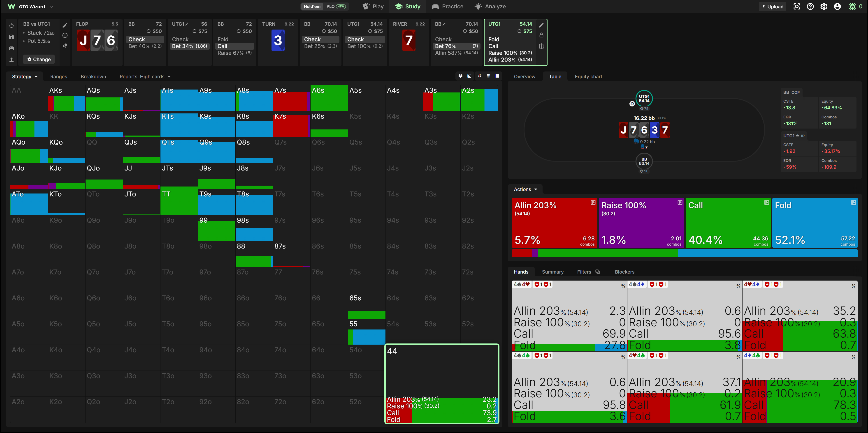
Task: Open the GTO Wizard dropdown chevron
Action: [x=51, y=6]
